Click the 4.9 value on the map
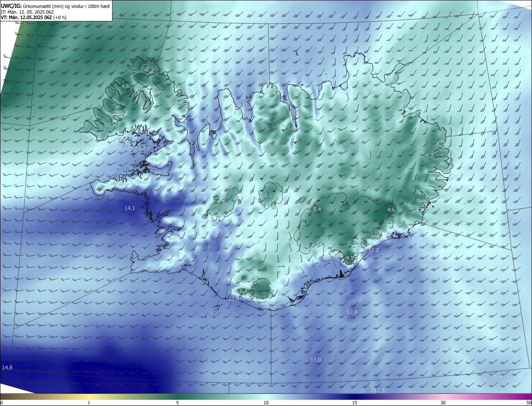 point(350,258)
